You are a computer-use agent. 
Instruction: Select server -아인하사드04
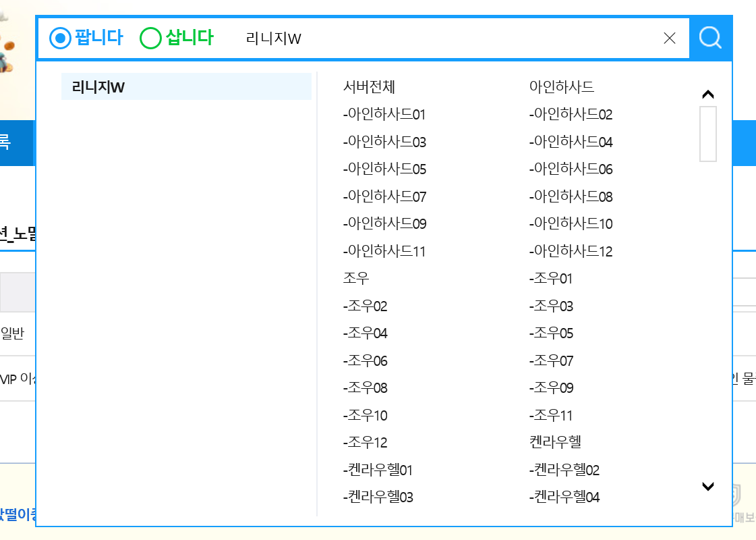(x=571, y=142)
